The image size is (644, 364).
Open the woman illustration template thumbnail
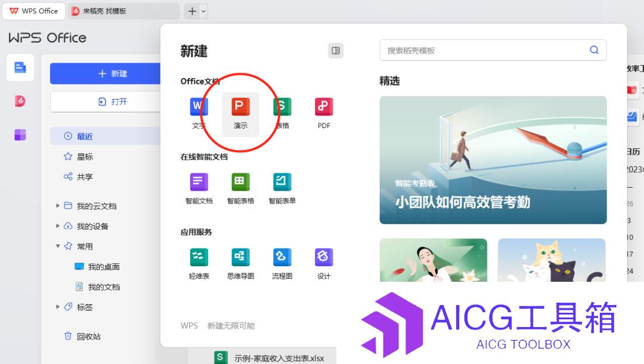tap(434, 260)
